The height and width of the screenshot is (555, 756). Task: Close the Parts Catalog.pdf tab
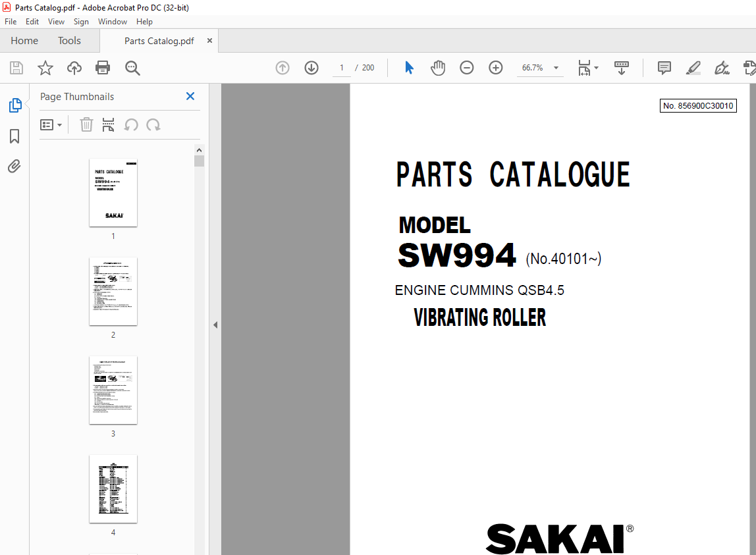click(209, 41)
